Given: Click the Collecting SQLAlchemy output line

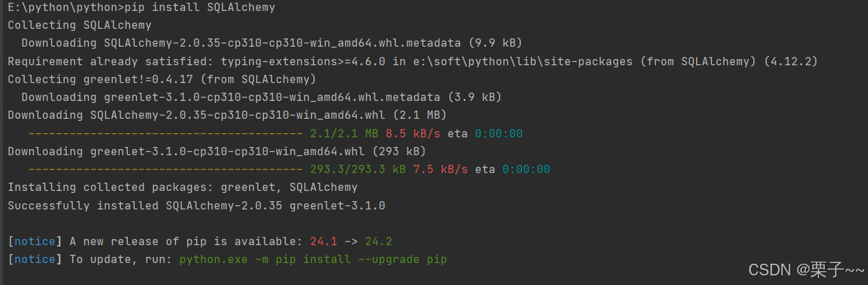Looking at the screenshot, I should coord(80,25).
